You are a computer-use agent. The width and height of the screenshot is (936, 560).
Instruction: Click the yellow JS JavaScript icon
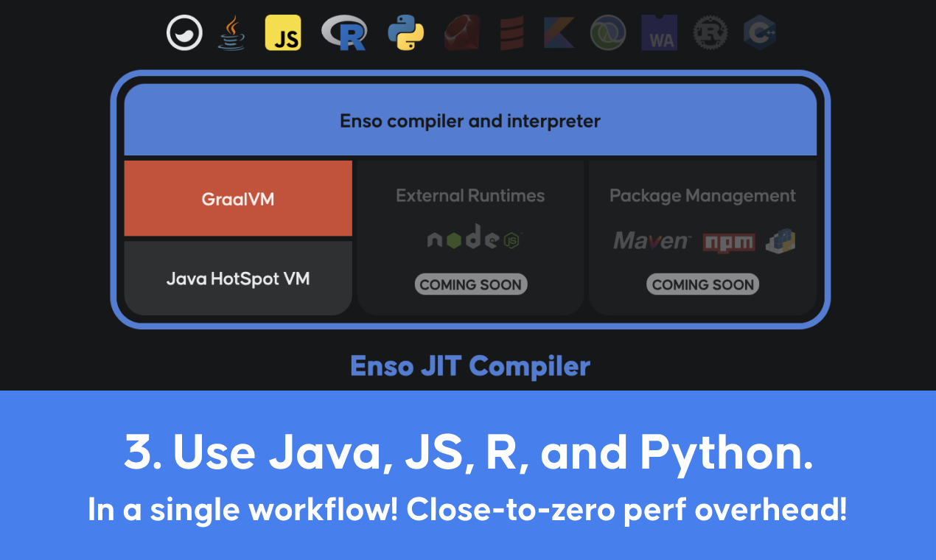283,33
